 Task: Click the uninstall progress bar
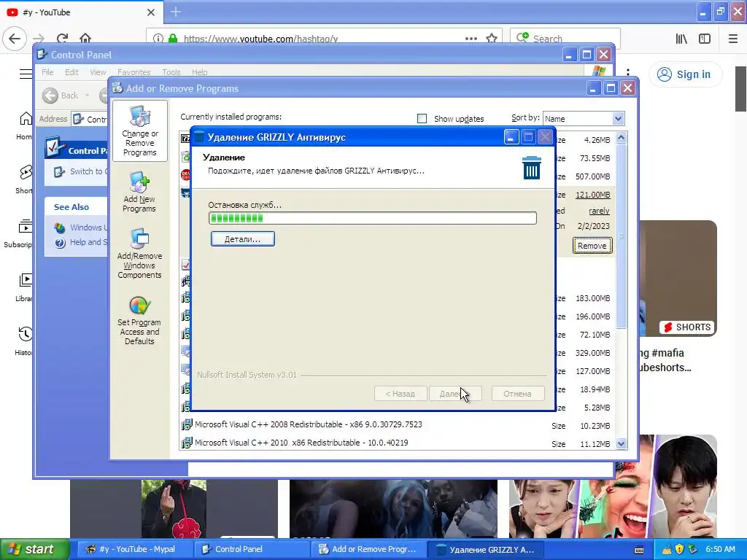[x=373, y=218]
